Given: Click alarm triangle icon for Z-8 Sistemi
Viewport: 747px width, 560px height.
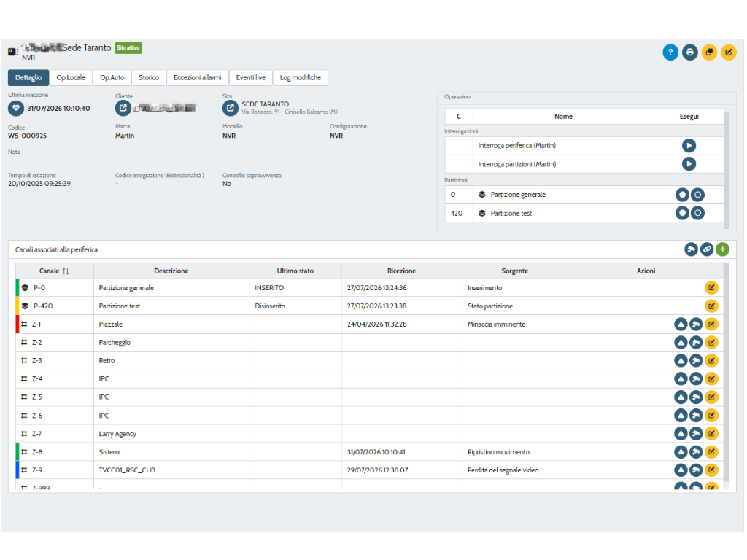Looking at the screenshot, I should click(x=681, y=452).
